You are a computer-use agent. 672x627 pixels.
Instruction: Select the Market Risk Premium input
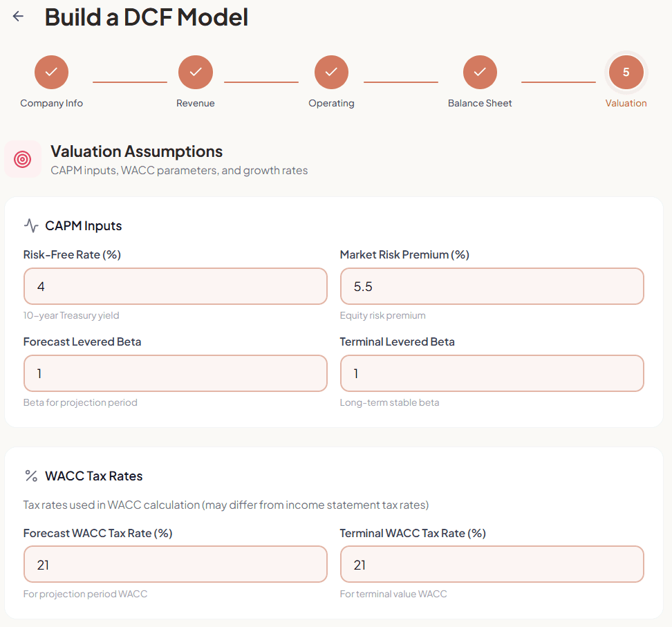[x=492, y=286]
